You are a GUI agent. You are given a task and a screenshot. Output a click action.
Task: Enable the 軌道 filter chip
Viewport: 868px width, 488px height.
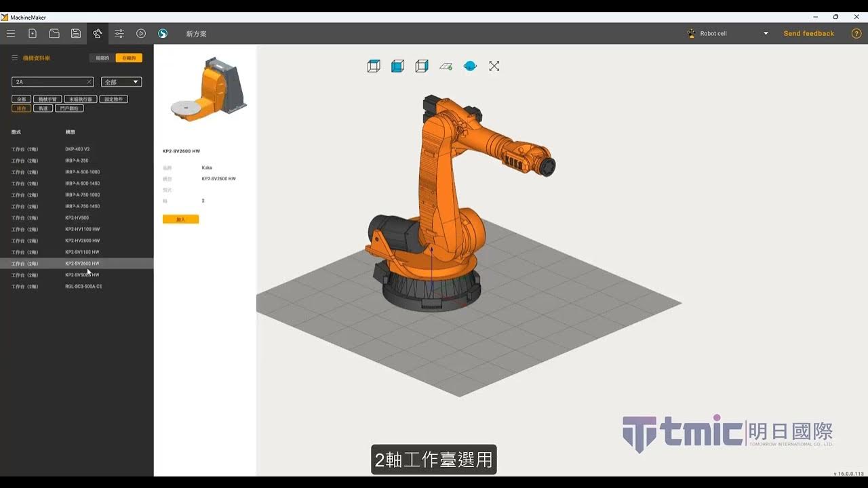(43, 108)
